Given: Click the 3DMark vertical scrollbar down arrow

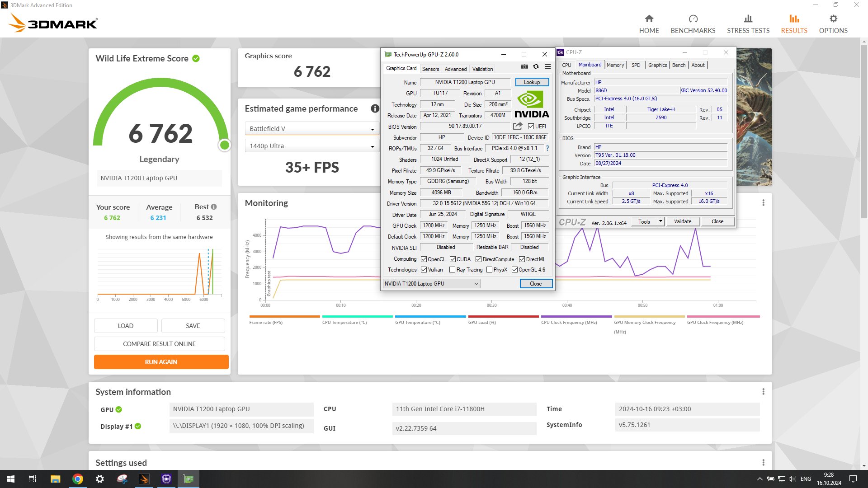Looking at the screenshot, I should point(864,466).
